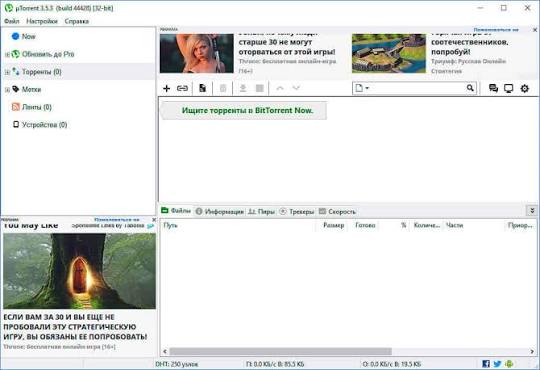Open Preferences gear icon in toolbar
This screenshot has width=540, height=370.
point(525,89)
